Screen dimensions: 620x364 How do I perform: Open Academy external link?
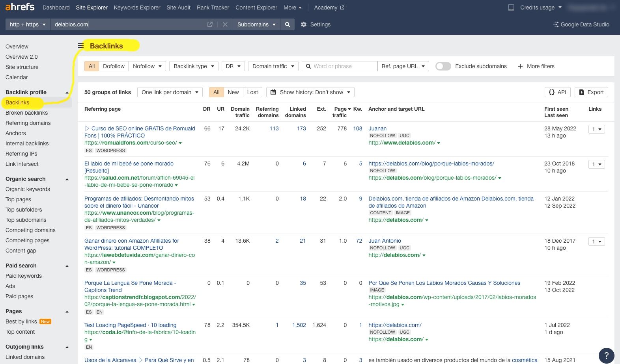pyautogui.click(x=329, y=7)
